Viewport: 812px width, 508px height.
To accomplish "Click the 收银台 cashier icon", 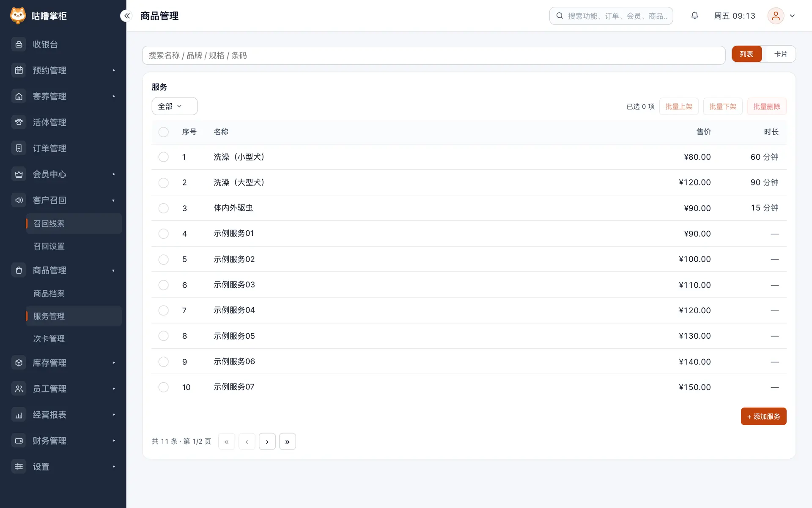I will (x=19, y=44).
